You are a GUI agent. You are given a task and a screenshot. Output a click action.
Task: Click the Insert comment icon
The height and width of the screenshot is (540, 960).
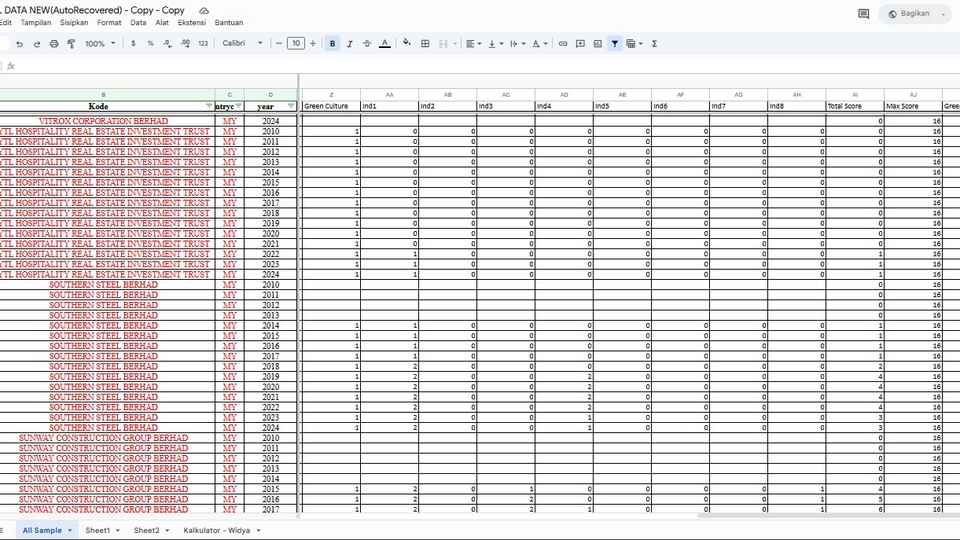click(580, 43)
